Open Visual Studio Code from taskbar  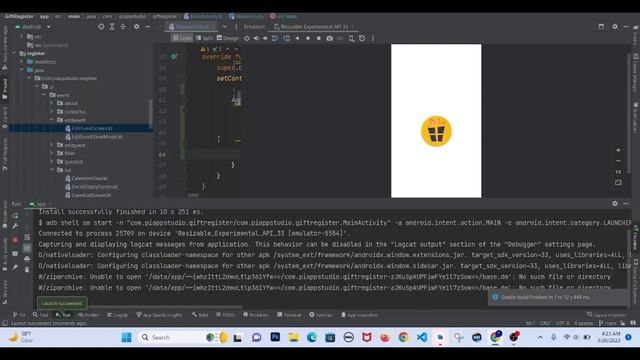click(422, 338)
